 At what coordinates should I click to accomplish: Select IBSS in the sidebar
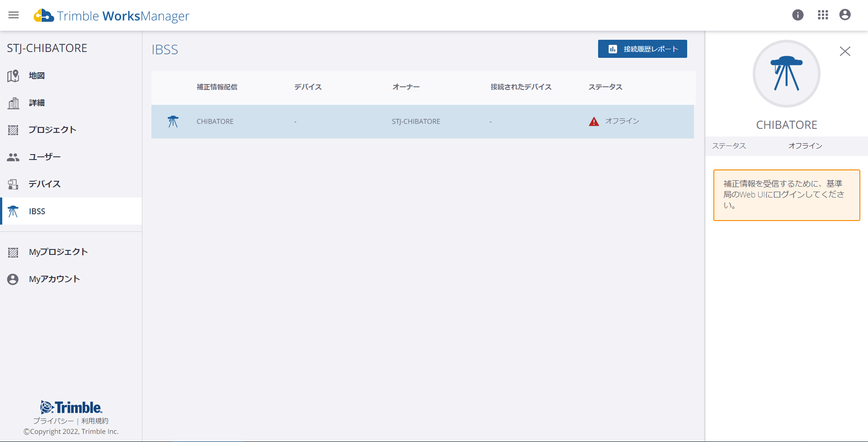click(37, 212)
